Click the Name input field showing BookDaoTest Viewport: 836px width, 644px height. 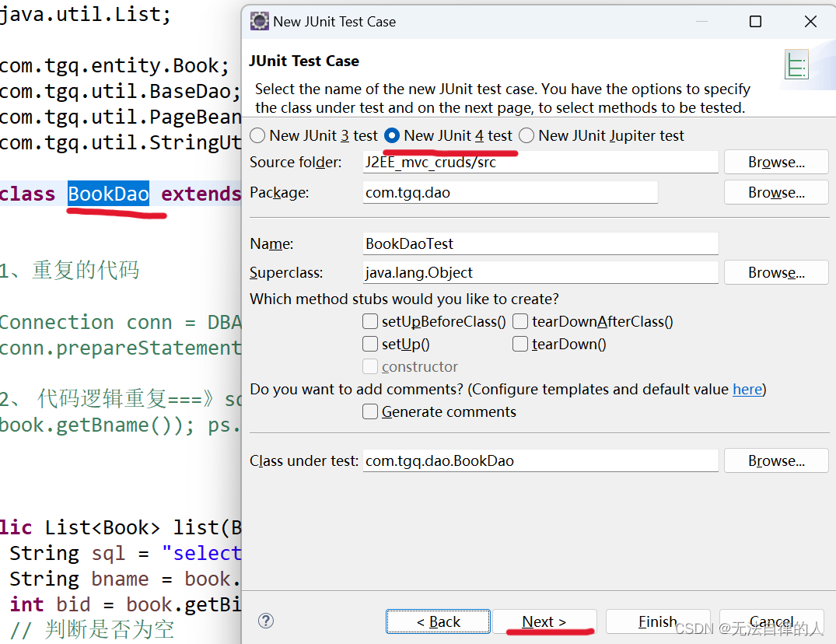tap(540, 243)
